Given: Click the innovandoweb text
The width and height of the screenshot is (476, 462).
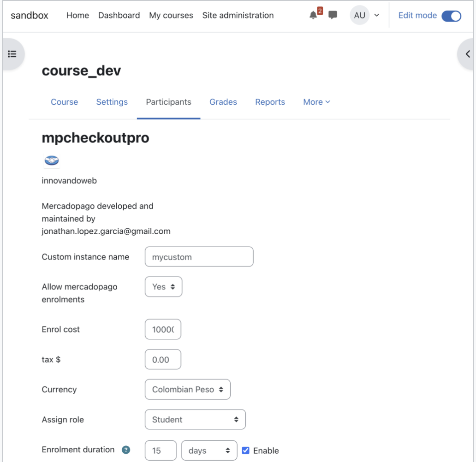Looking at the screenshot, I should (69, 181).
